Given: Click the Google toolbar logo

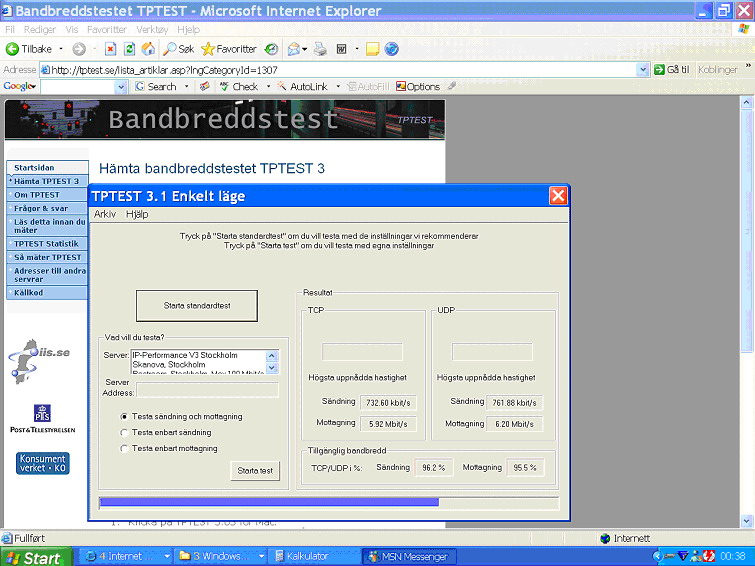Looking at the screenshot, I should coord(20,86).
